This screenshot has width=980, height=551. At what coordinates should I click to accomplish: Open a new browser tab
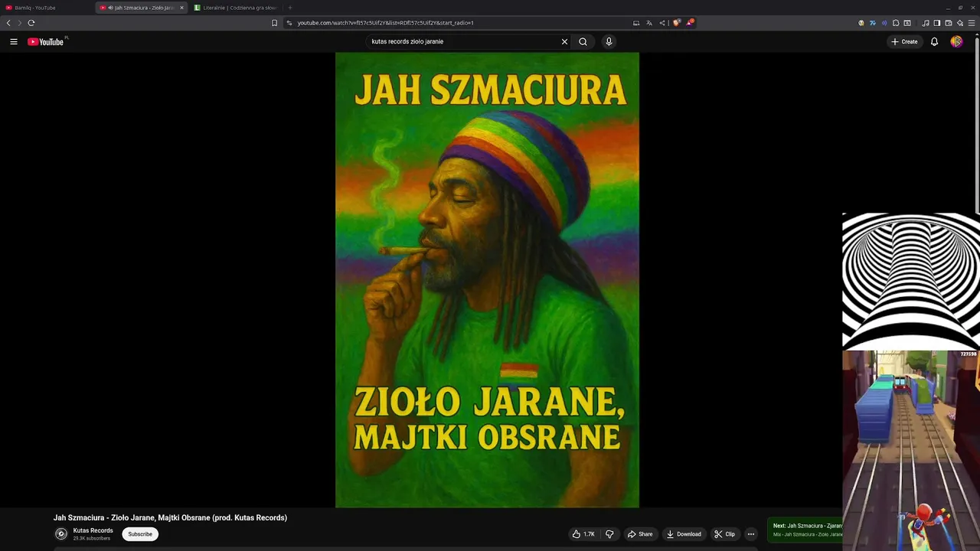pyautogui.click(x=289, y=8)
